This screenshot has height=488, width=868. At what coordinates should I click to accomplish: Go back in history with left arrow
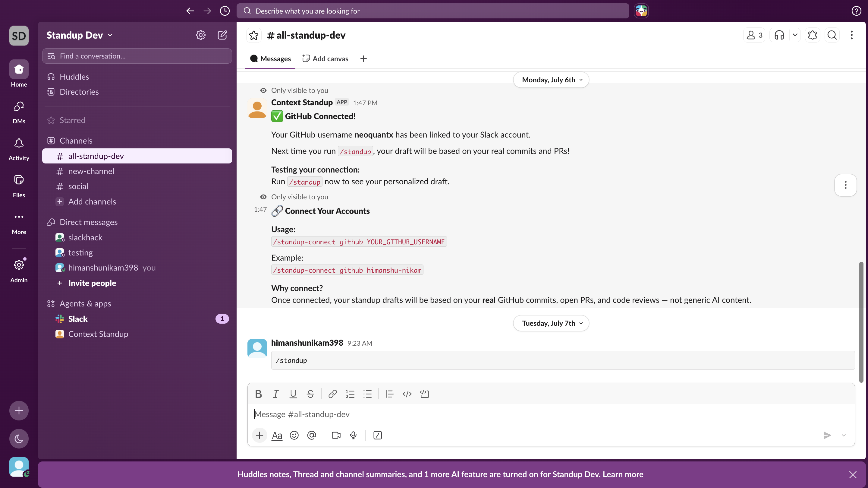pos(190,11)
